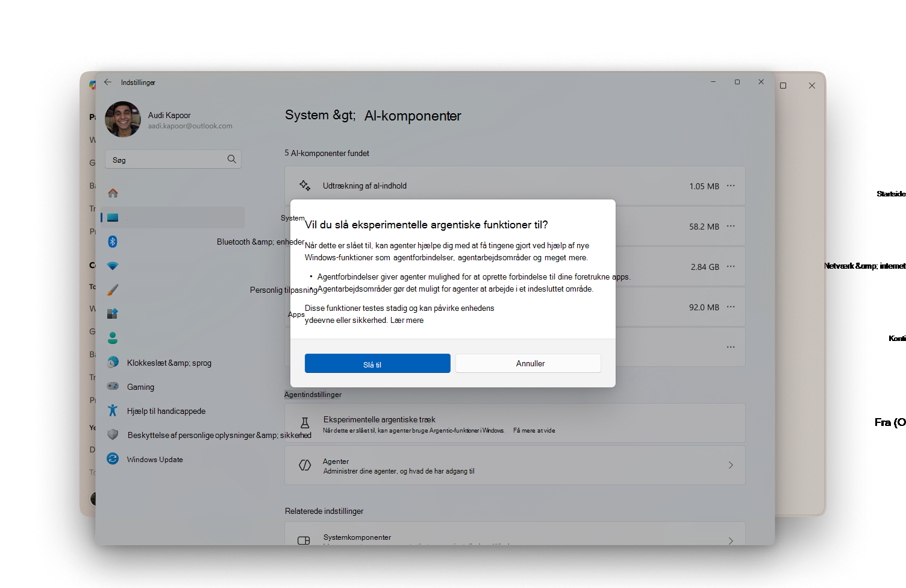Image resolution: width=906 pixels, height=588 pixels.
Task: Minimize the Indstillinger window
Action: point(713,82)
